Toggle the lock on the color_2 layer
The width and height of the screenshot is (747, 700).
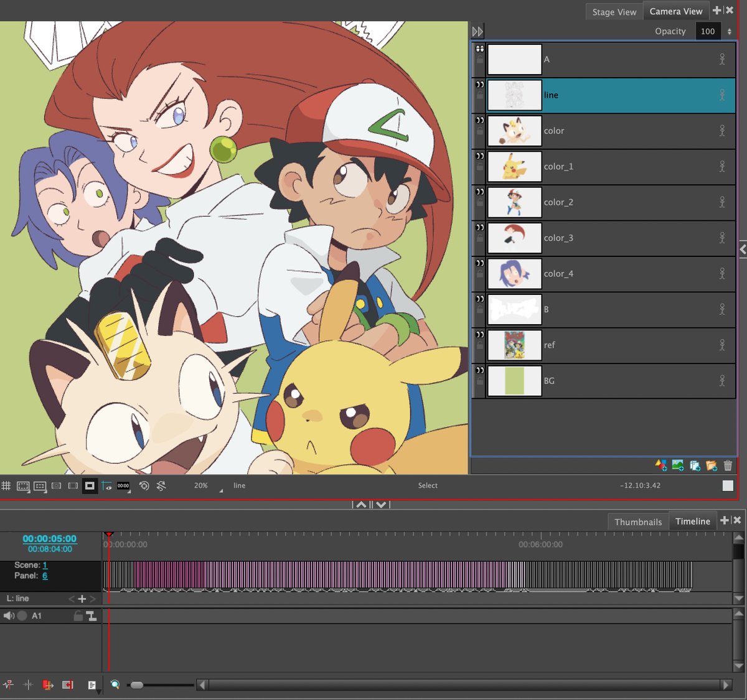(x=480, y=203)
